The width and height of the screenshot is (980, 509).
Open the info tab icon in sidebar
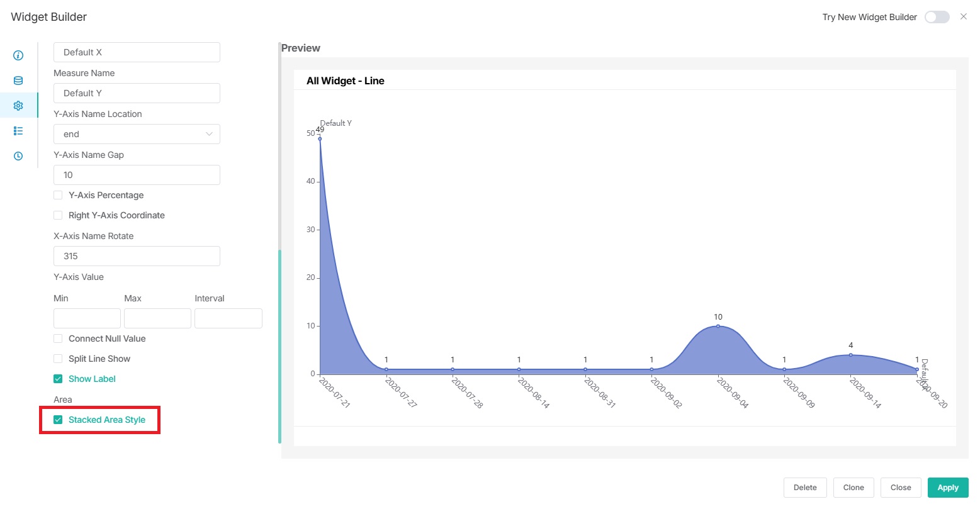click(x=18, y=55)
